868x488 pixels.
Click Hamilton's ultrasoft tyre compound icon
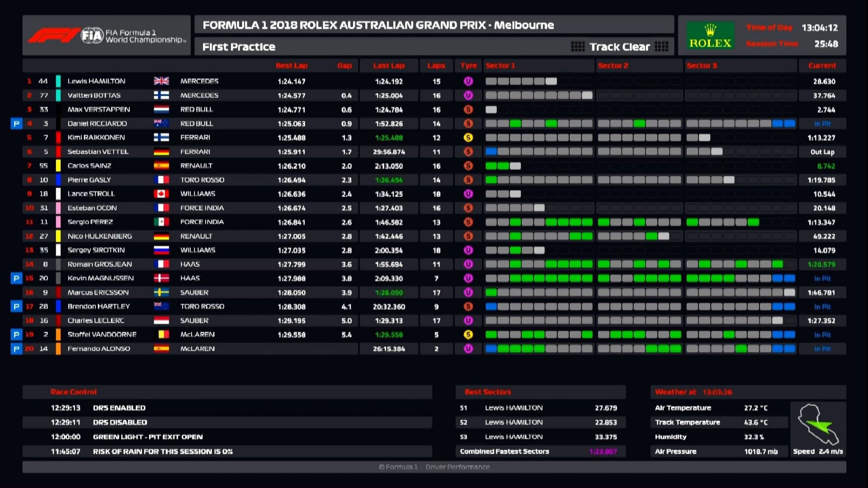[468, 81]
